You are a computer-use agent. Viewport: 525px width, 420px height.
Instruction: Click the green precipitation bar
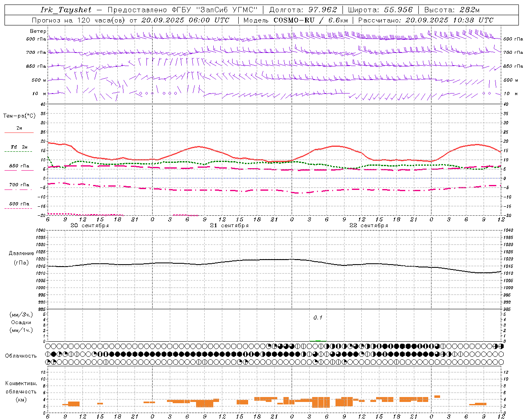(318, 340)
